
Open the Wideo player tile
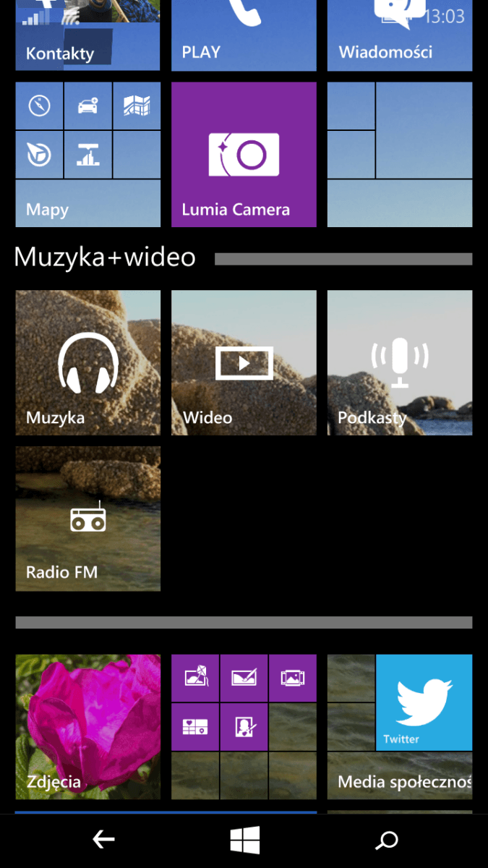[x=244, y=362]
